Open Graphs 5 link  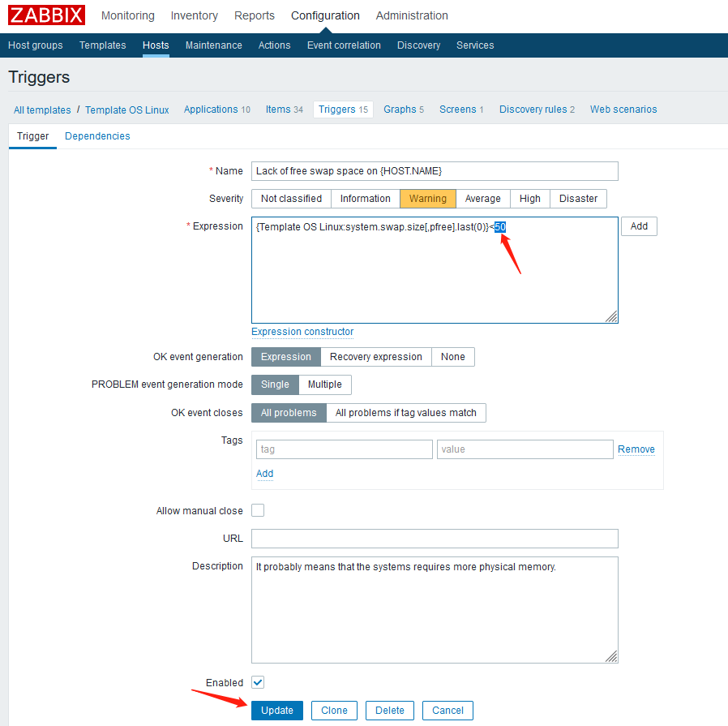[404, 110]
